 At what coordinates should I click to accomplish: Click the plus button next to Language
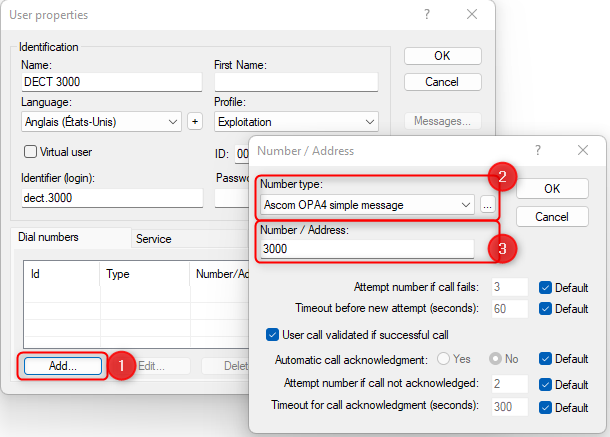point(195,121)
